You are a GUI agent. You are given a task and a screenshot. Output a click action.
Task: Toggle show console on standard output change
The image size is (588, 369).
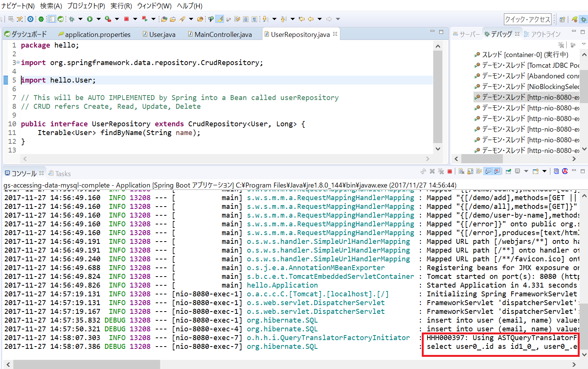click(488, 172)
